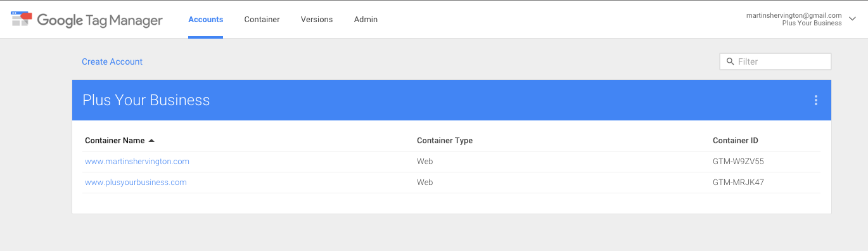Go to the Versions tab
Screen dimensions: 868x251
click(317, 20)
